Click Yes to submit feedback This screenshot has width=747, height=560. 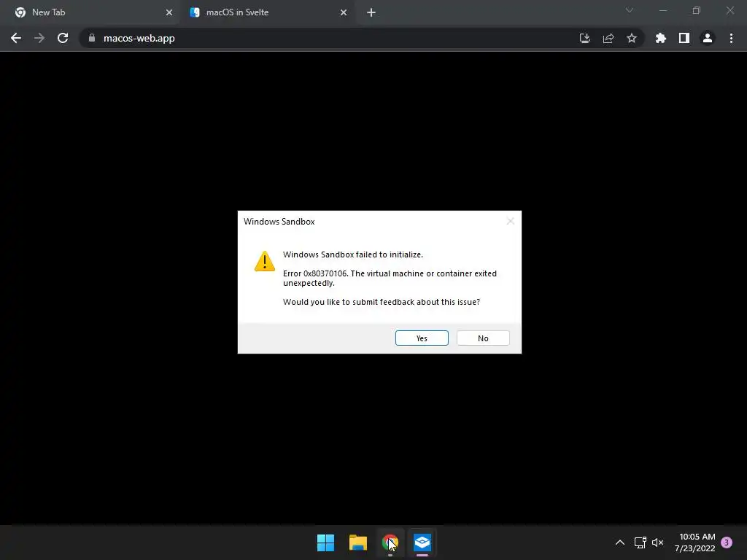tap(422, 338)
